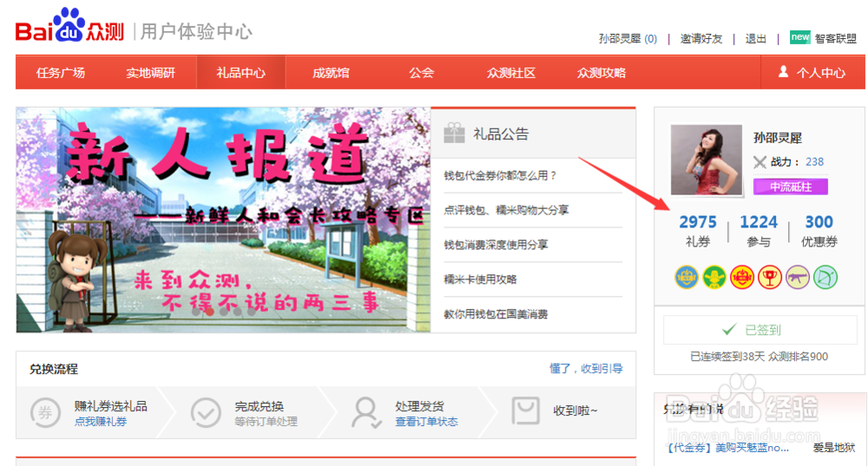Click the checkmark circle icon for 完成兑换
This screenshot has height=466, width=868.
pos(206,412)
